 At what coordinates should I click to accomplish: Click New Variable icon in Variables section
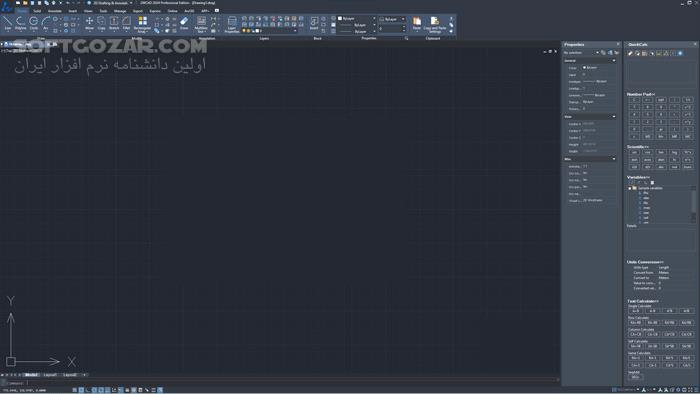point(631,182)
